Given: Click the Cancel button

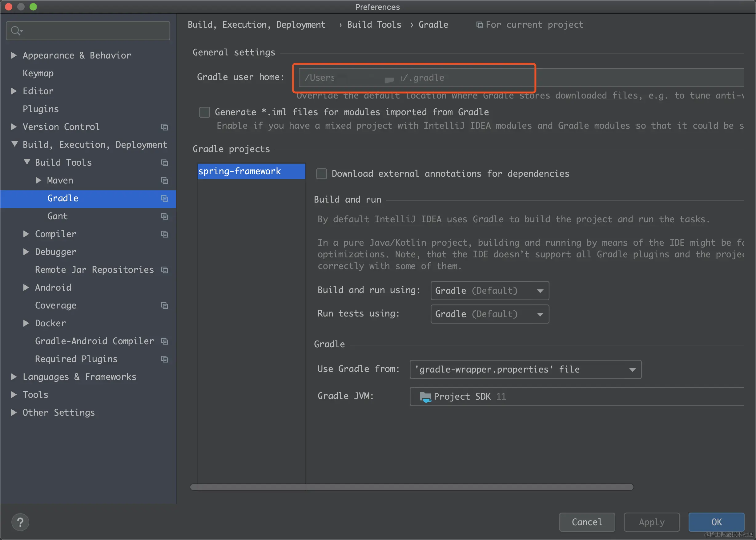Looking at the screenshot, I should coord(587,522).
